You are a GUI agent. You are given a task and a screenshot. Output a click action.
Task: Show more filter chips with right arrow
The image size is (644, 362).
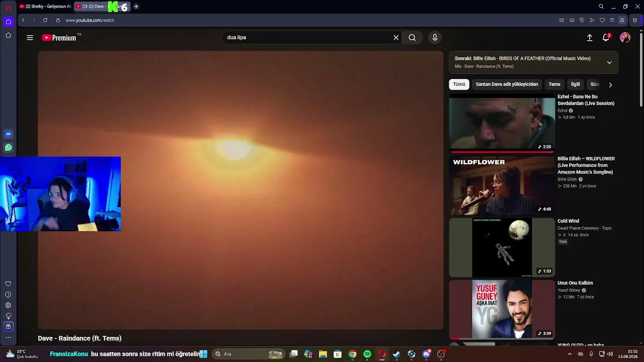pos(610,85)
